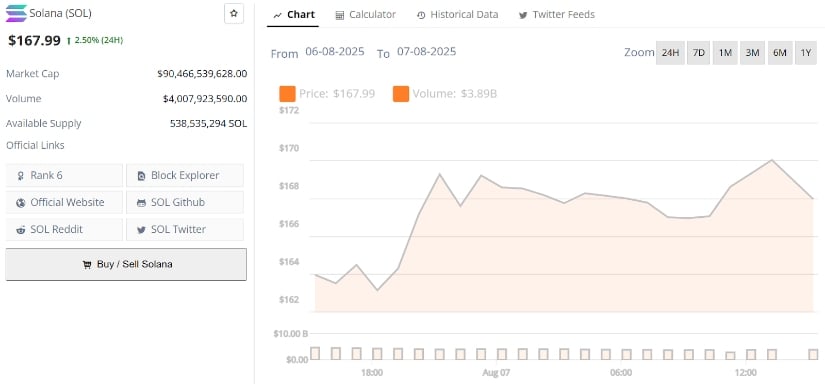Click the market cap value $90,466,539,628.00

pos(202,74)
